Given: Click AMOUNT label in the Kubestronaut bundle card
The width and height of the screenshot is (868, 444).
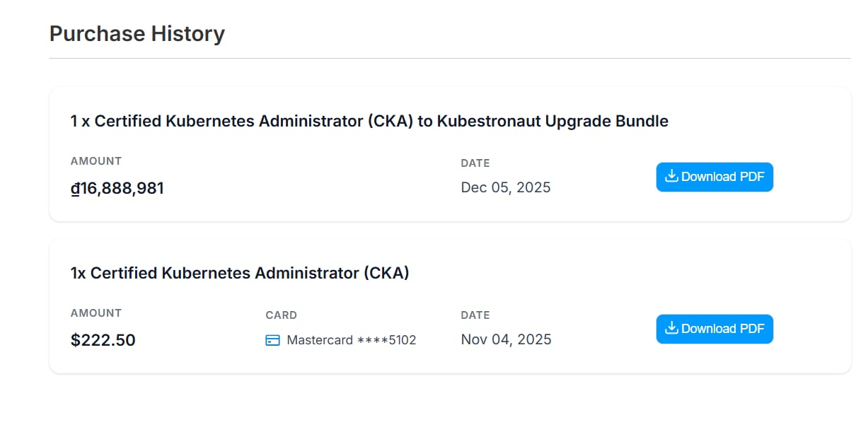Looking at the screenshot, I should [x=96, y=161].
